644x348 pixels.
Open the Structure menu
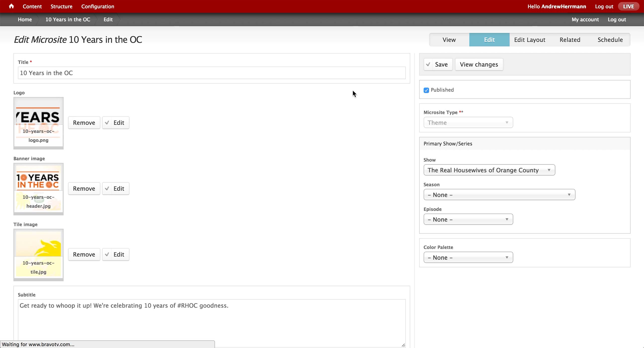(61, 7)
